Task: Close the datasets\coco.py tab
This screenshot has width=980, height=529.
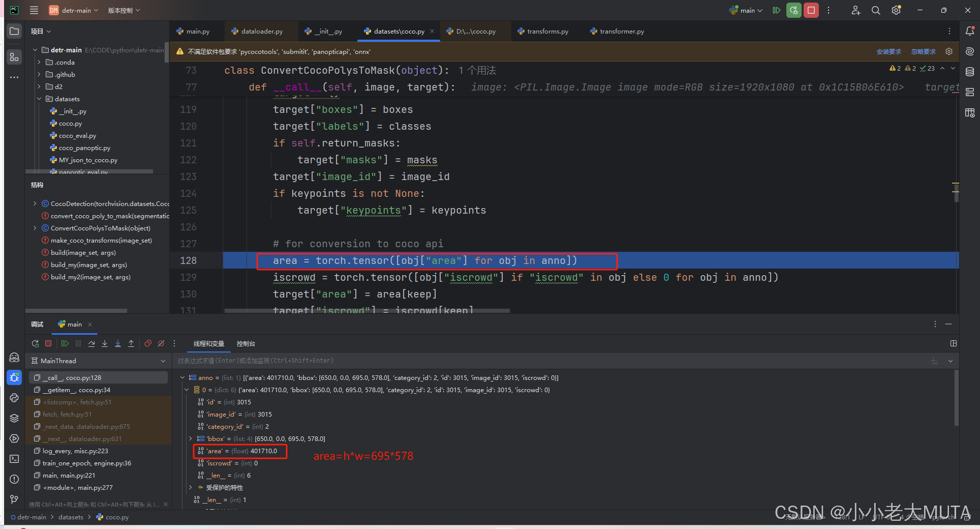Action: tap(432, 31)
